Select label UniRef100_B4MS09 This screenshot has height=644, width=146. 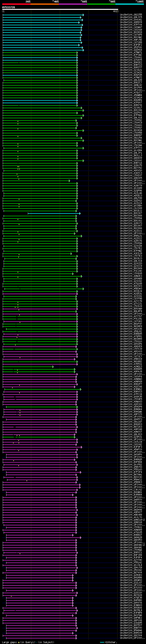131,633
